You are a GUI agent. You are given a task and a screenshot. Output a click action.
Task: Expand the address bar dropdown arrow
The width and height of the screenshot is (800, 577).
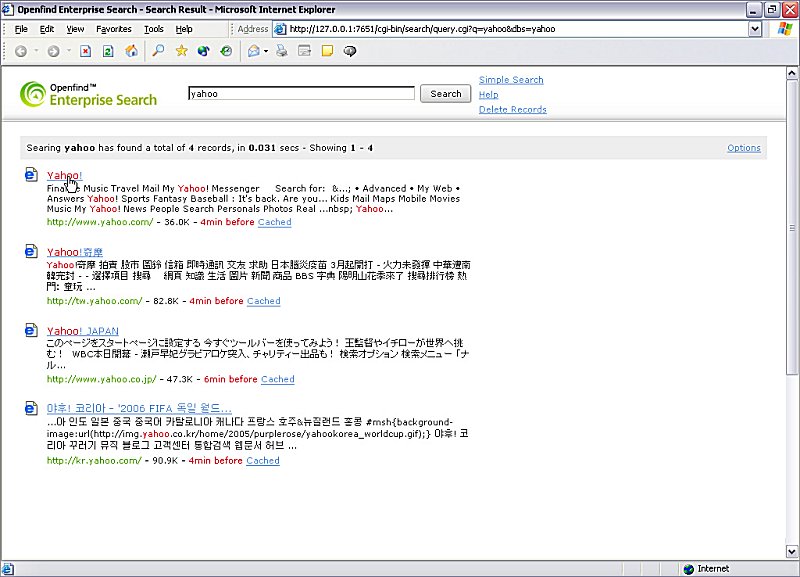click(755, 29)
